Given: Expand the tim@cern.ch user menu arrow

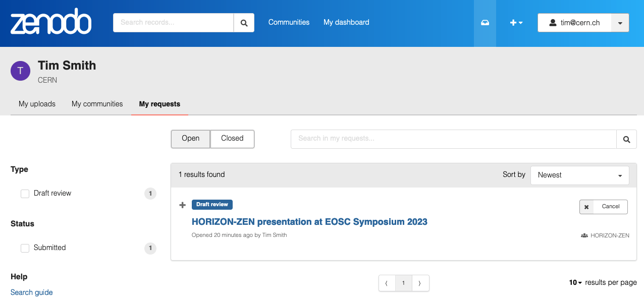Looking at the screenshot, I should [x=620, y=23].
